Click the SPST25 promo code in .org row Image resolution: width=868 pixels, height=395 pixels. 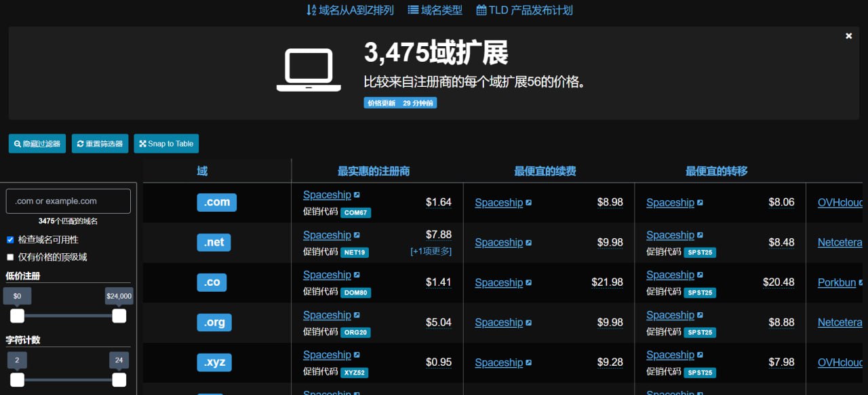pyautogui.click(x=700, y=333)
